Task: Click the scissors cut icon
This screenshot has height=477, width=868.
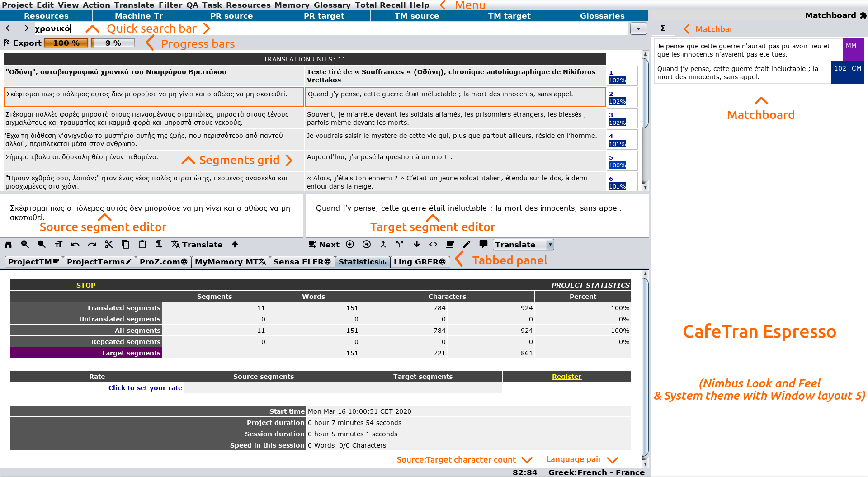Action: click(x=108, y=245)
